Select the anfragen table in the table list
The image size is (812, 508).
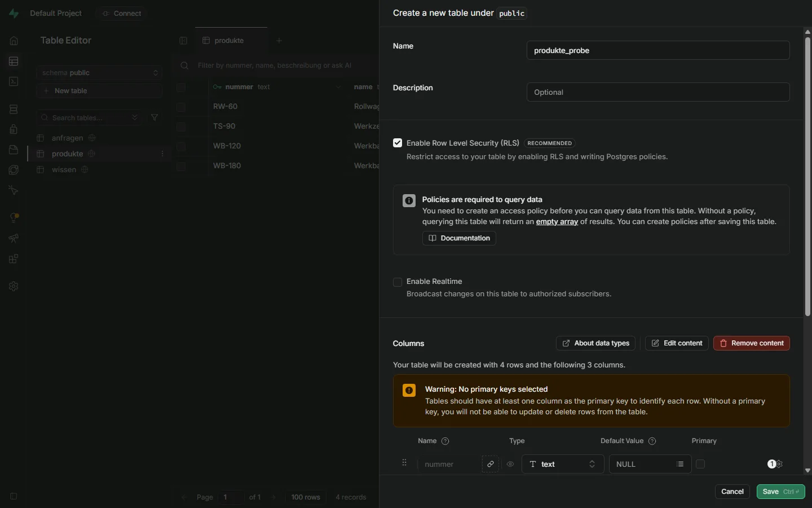tap(68, 138)
